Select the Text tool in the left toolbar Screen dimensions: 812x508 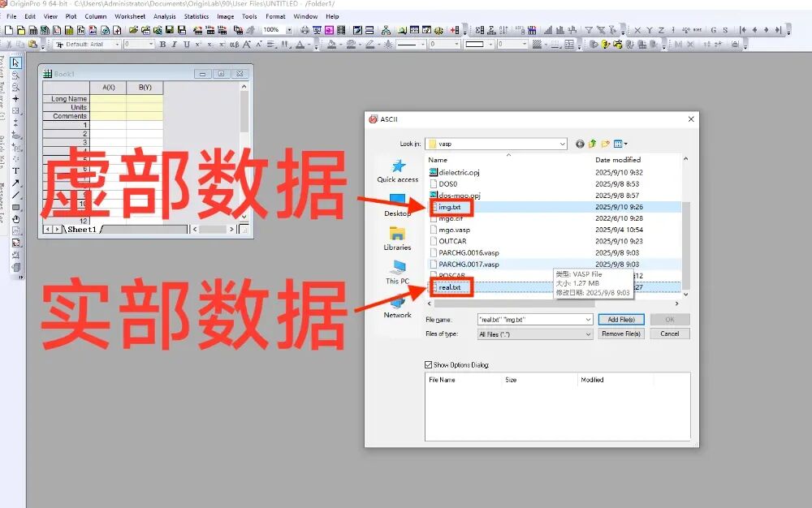15,171
